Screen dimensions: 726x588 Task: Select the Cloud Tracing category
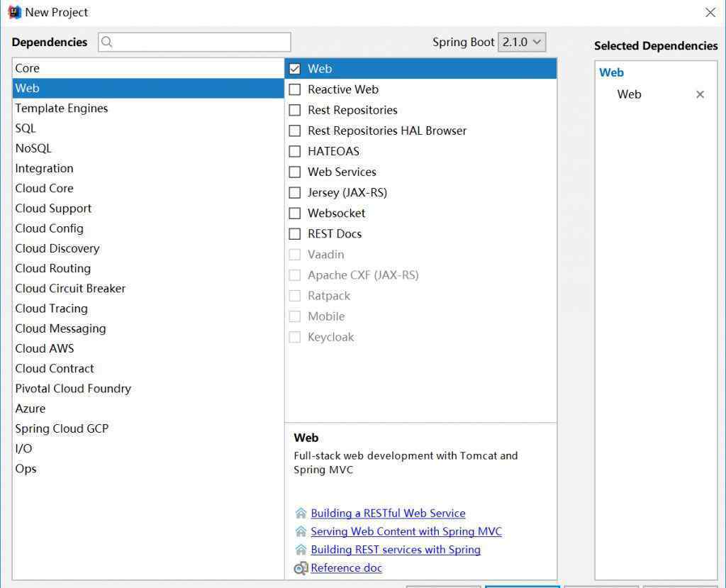[148, 309]
